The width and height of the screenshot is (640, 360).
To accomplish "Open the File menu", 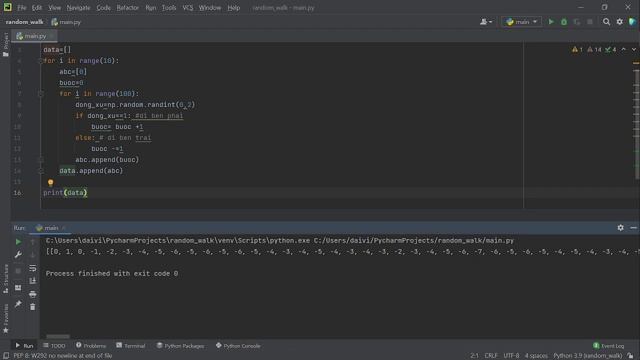I will pyautogui.click(x=22, y=8).
